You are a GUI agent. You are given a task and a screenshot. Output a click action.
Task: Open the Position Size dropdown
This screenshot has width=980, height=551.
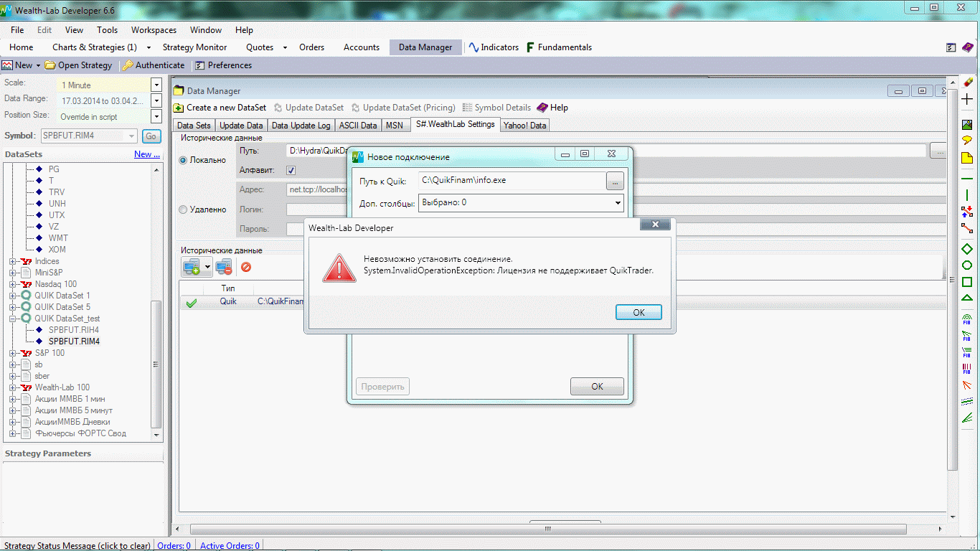pyautogui.click(x=156, y=116)
